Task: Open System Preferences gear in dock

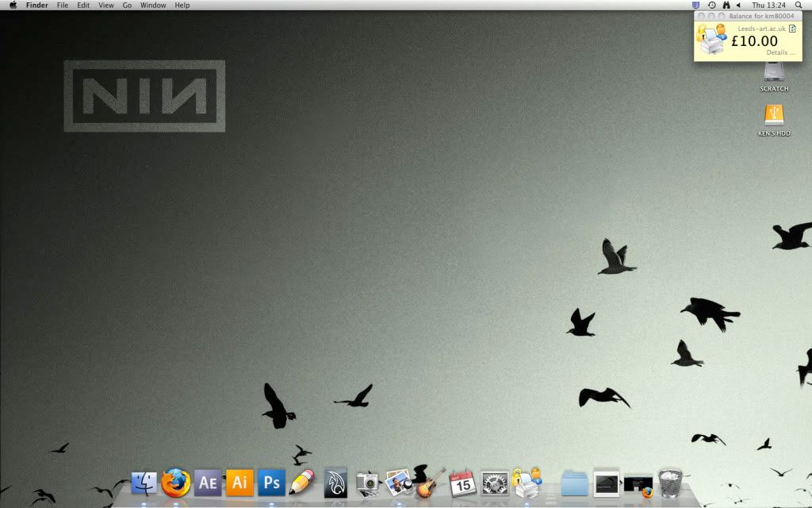Action: click(x=495, y=483)
